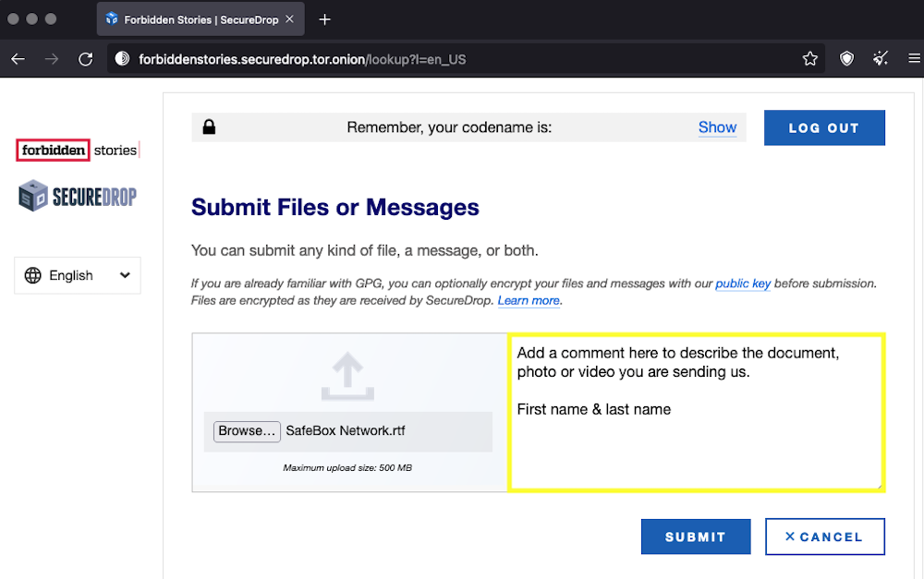The image size is (924, 579).
Task: Open a new browser tab
Action: (x=324, y=19)
